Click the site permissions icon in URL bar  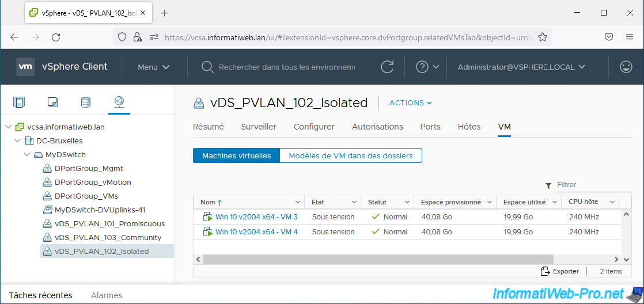154,37
